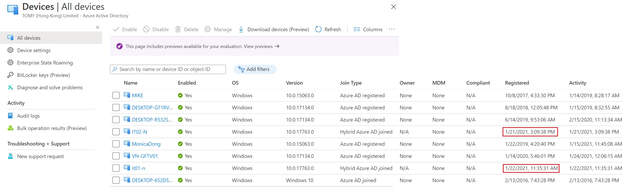
Task: Sort by the Registered column header
Action: pos(517,83)
